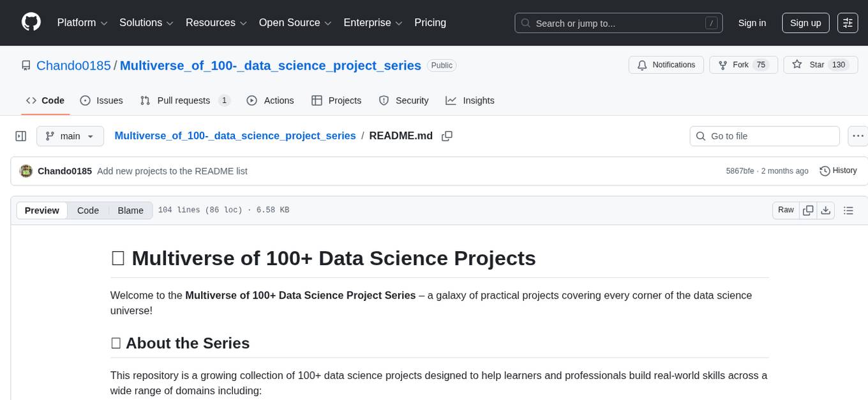Screen dimensions: 868x400
Task: Click the GitHub logo icon
Action: [x=31, y=22]
